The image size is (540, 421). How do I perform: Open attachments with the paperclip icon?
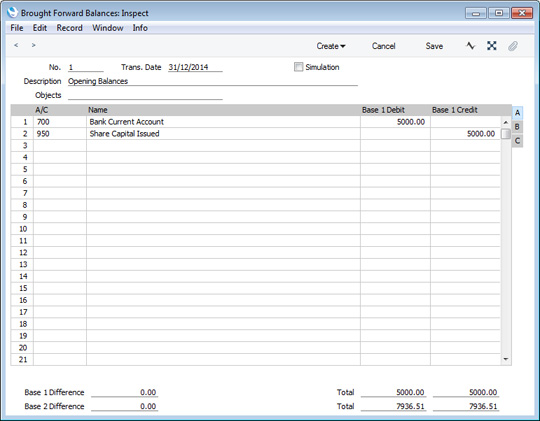[513, 46]
